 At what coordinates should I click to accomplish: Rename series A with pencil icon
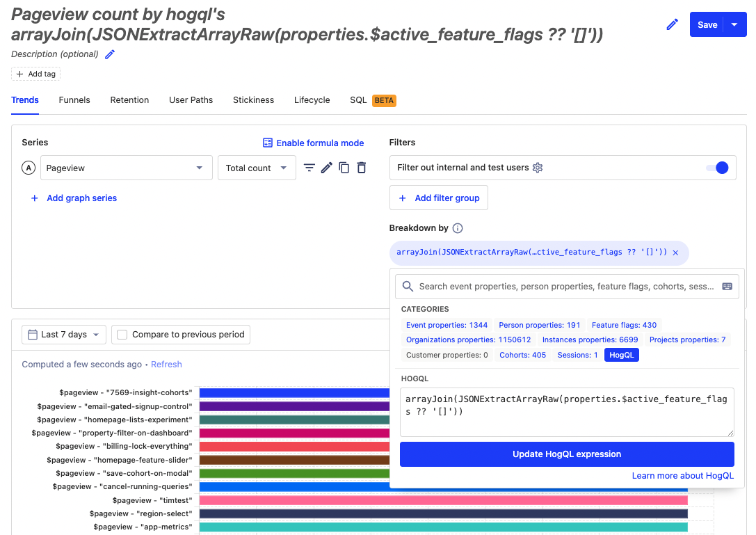[x=326, y=168]
